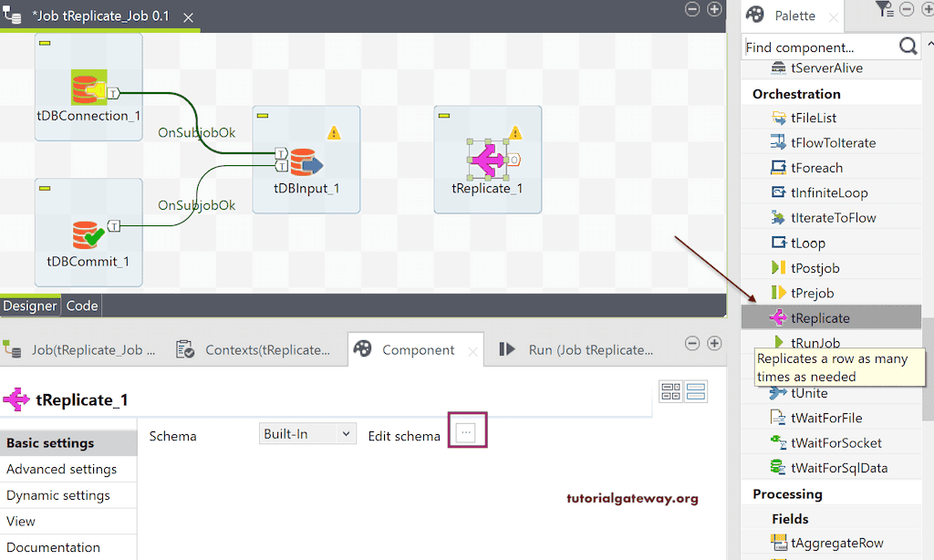Toggle the horizontal settings layout view
The height and width of the screenshot is (560, 934).
[x=696, y=390]
